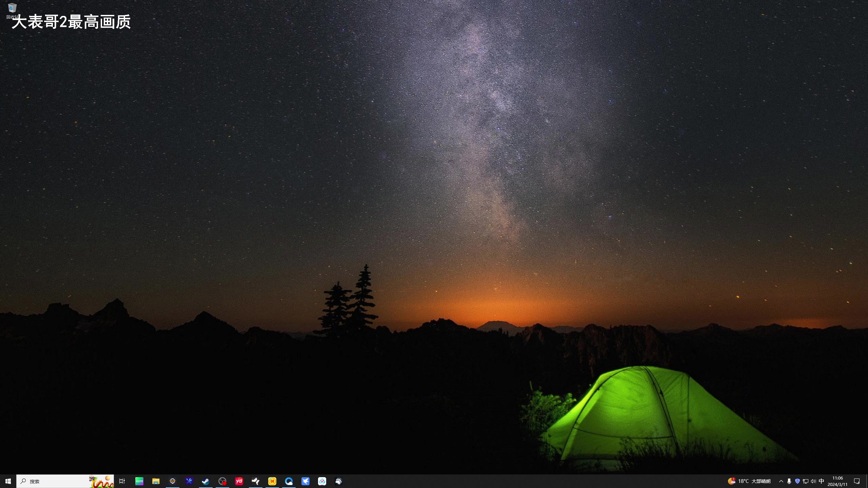The image size is (868, 488).
Task: Open the wrench-and-screwdriver tool app
Action: [x=189, y=481]
